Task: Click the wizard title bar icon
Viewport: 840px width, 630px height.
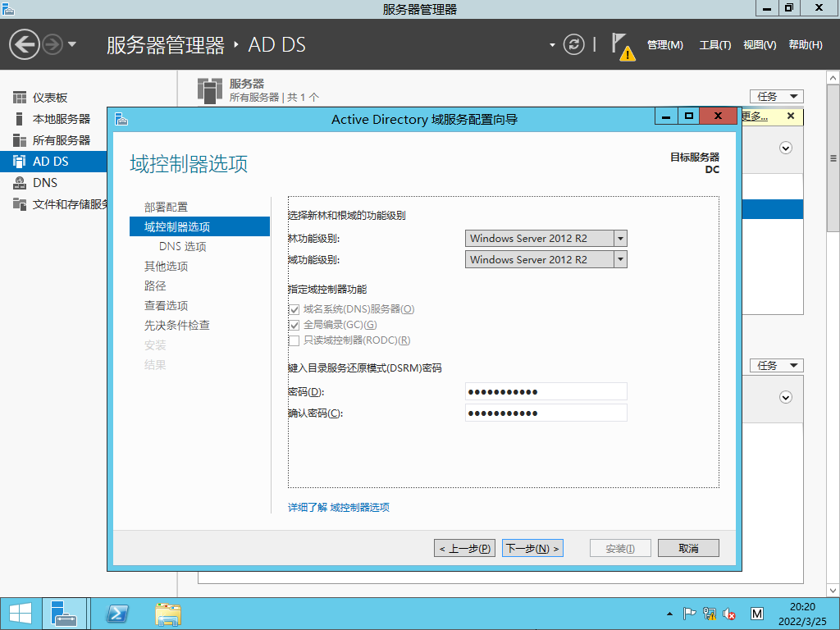Action: tap(121, 119)
